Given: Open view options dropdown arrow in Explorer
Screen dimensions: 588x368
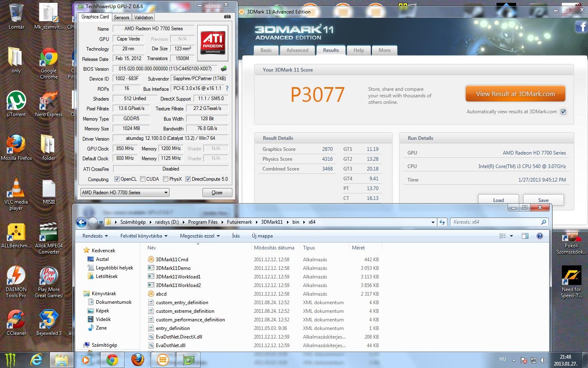Looking at the screenshot, I should pos(511,236).
